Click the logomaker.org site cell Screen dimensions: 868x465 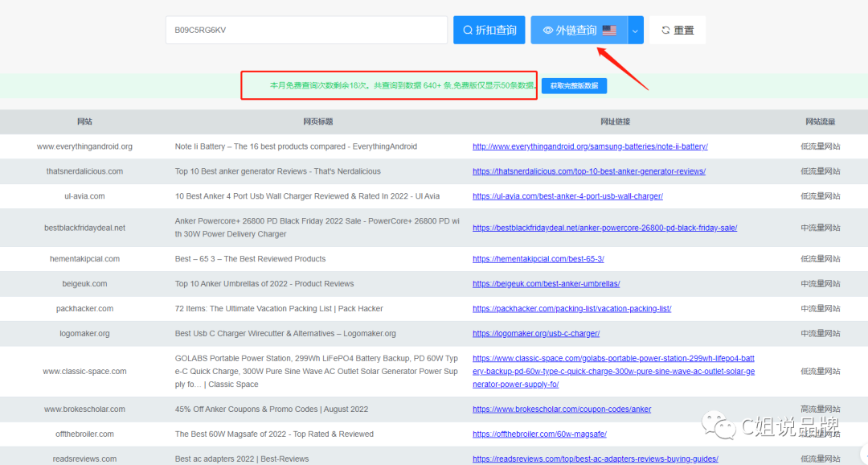(84, 334)
